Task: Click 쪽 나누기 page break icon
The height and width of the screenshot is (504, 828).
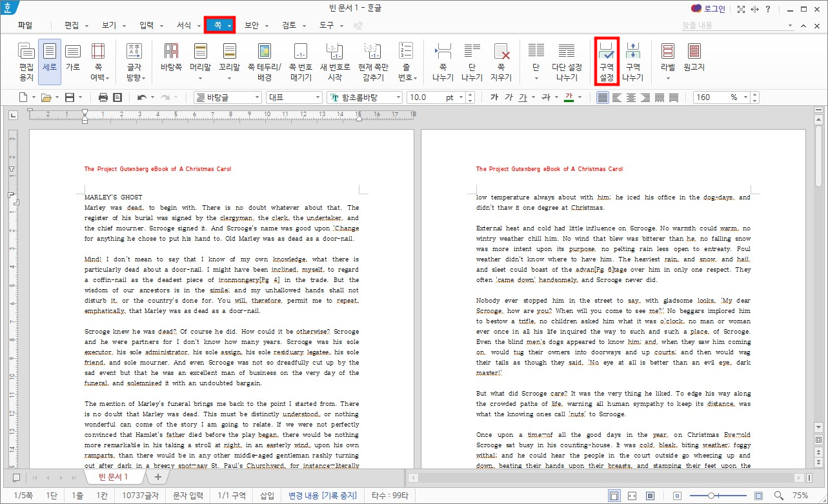Action: [x=443, y=61]
